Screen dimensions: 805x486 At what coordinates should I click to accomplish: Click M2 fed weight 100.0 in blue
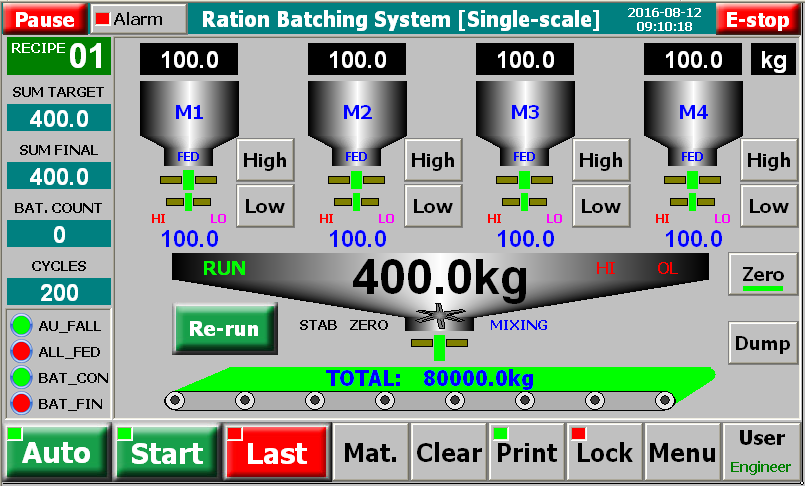click(357, 239)
